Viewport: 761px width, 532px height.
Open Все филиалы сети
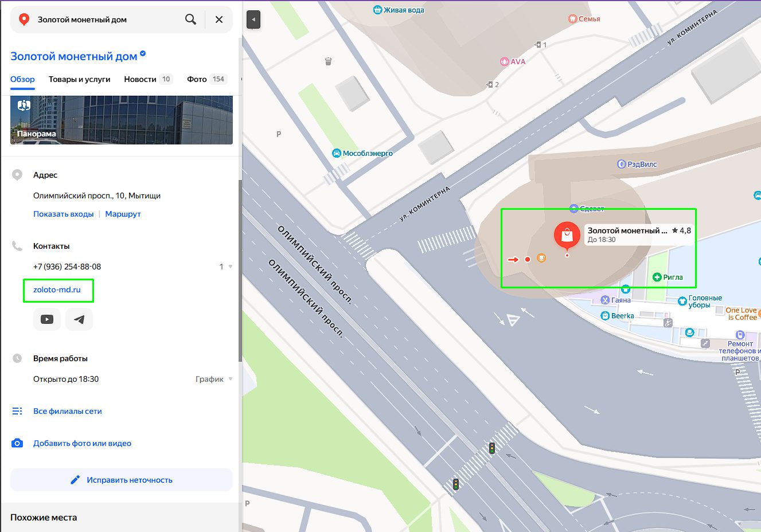67,411
